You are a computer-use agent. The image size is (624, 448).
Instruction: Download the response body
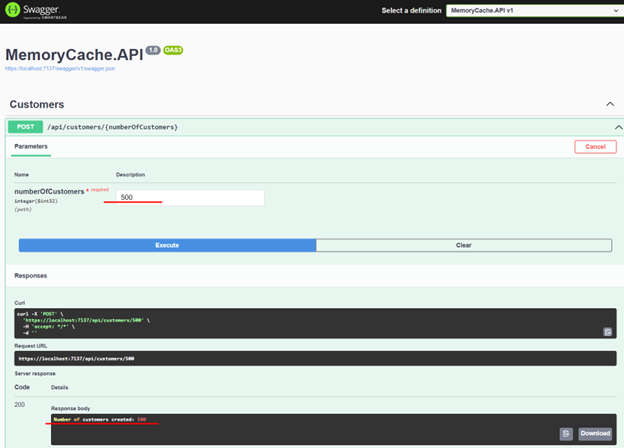(594, 433)
